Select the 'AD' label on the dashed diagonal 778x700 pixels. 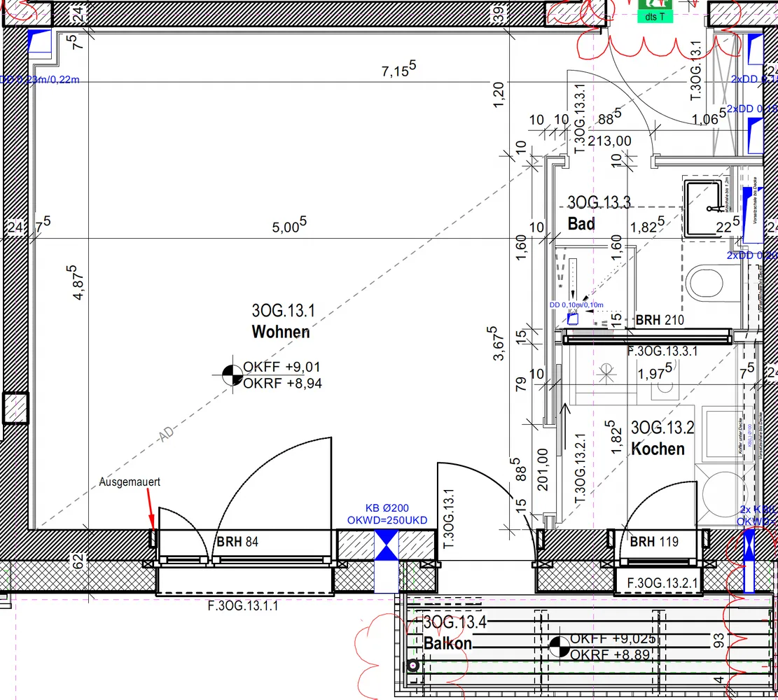point(167,434)
